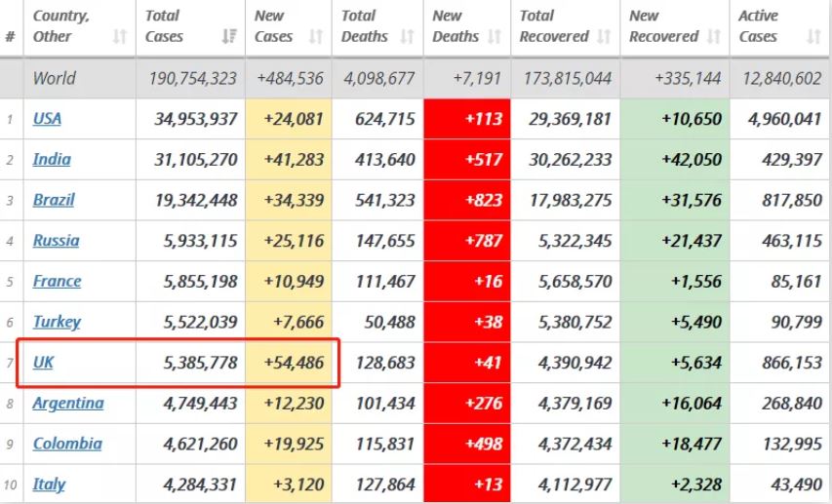
Task: Click the France link
Action: (x=57, y=281)
